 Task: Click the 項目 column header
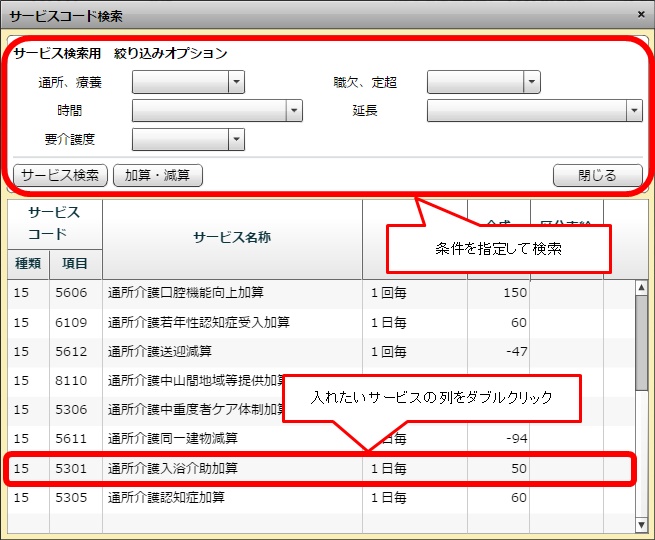coord(75,264)
